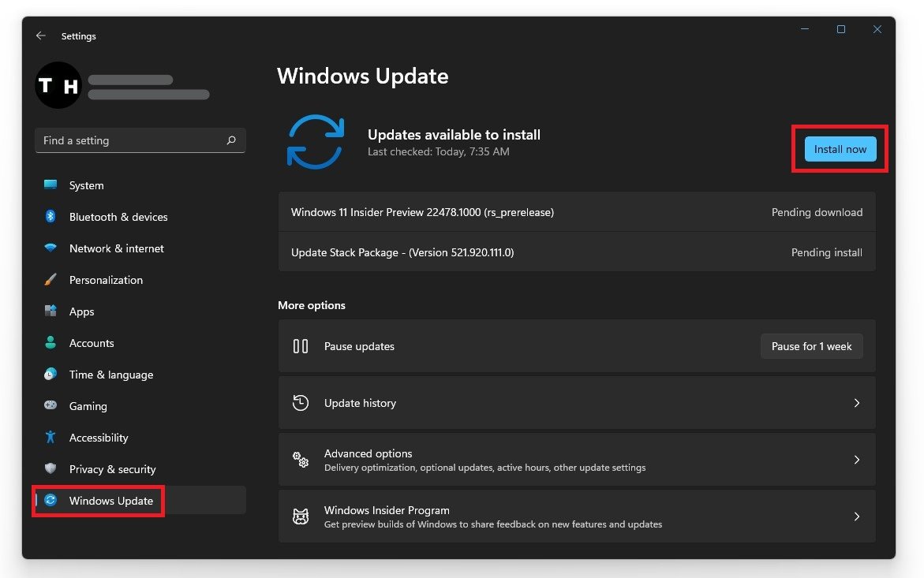This screenshot has height=578, width=924.
Task: Select Time & language label
Action: [110, 375]
